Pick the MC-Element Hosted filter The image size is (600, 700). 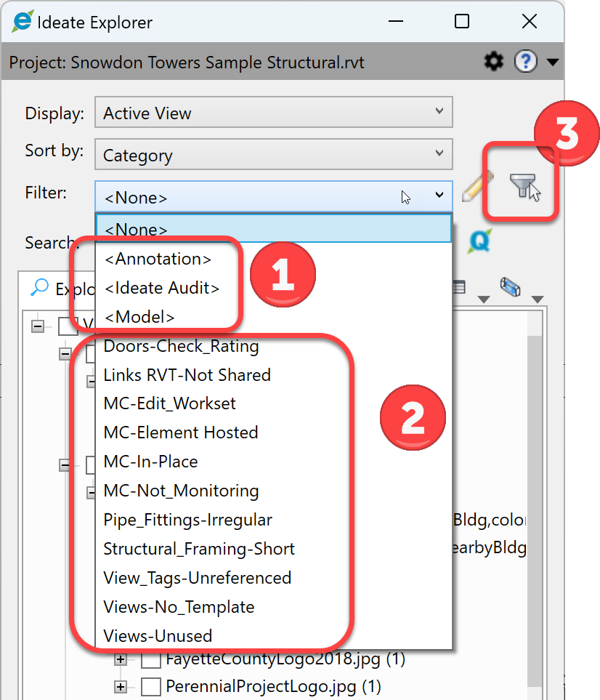pos(274,433)
